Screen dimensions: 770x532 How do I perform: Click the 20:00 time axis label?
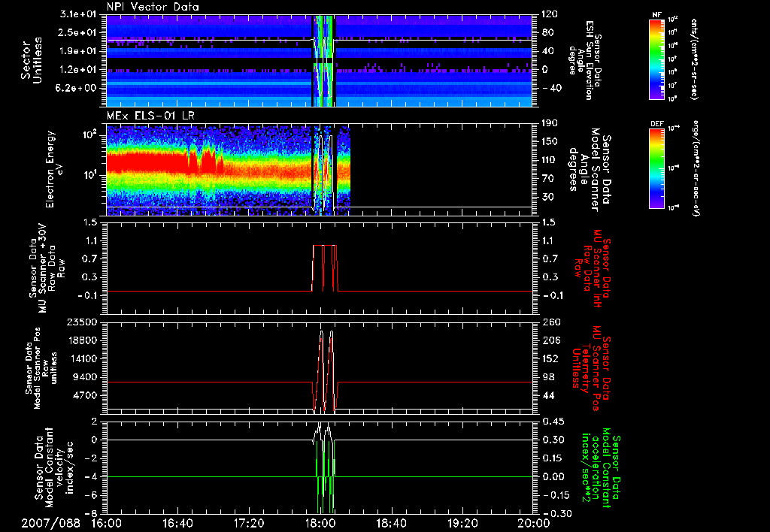tap(534, 523)
